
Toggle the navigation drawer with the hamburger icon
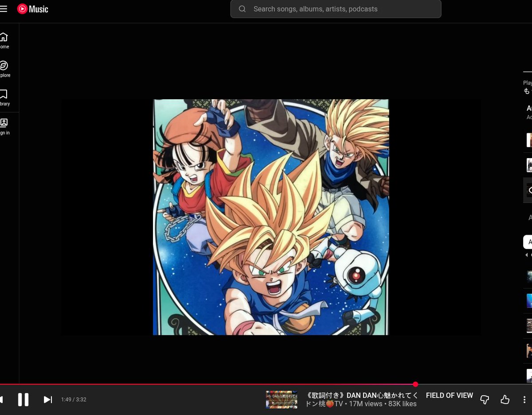tap(4, 8)
